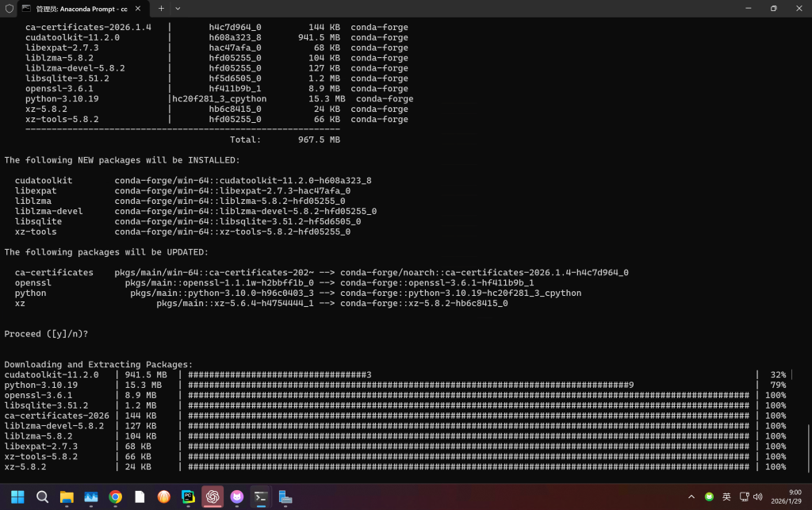Show hidden system tray icons
Screen dimensions: 812x510
[691, 497]
